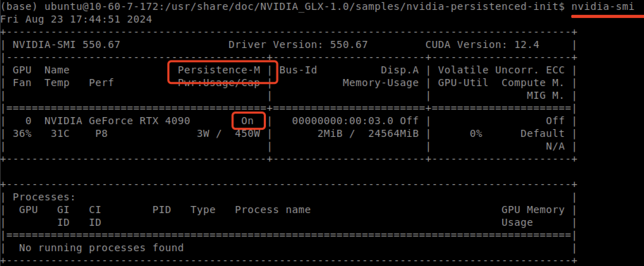Click the timestamp line Fri Aug 23

(x=76, y=19)
